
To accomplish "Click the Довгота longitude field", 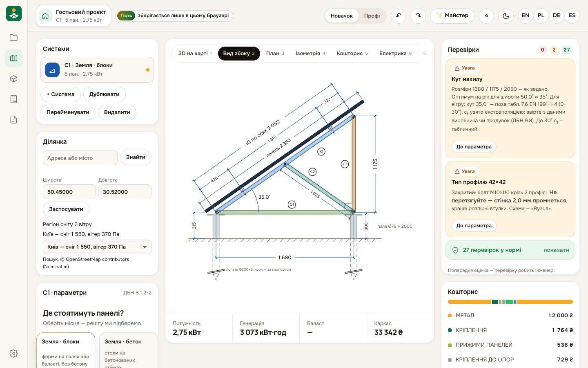I will pos(125,192).
